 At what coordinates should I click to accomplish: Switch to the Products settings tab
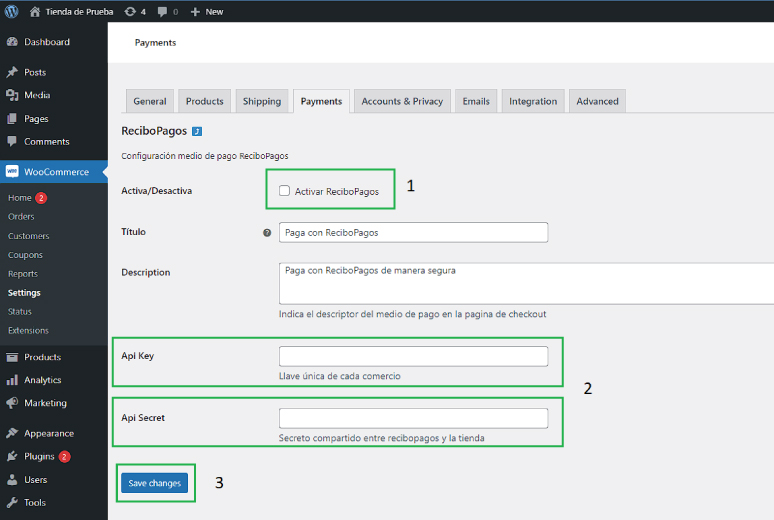point(204,101)
